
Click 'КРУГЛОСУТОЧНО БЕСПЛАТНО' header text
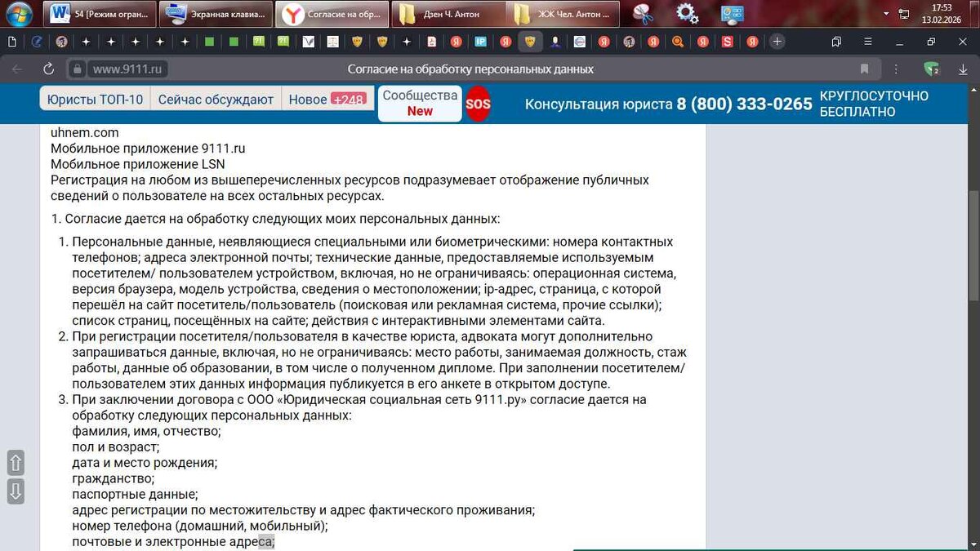point(874,104)
